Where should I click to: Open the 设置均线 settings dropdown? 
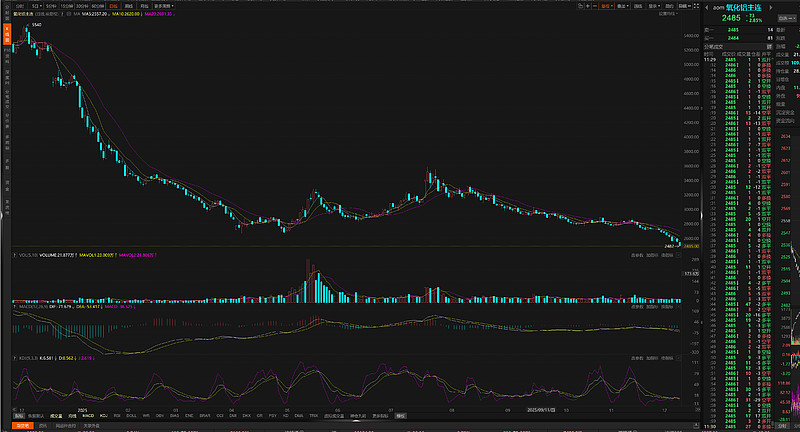[668, 14]
